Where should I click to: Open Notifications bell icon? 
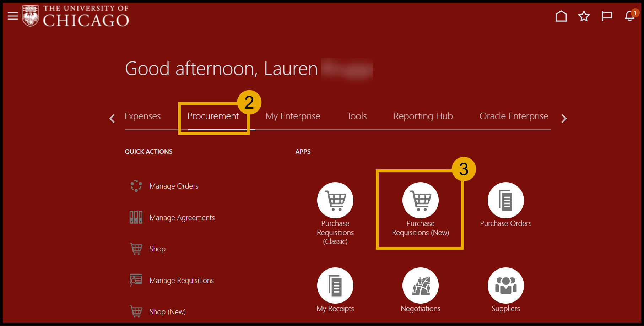tap(630, 16)
